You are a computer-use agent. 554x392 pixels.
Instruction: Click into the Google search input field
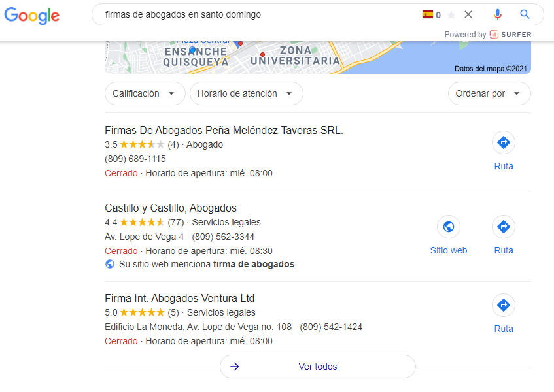click(255, 14)
